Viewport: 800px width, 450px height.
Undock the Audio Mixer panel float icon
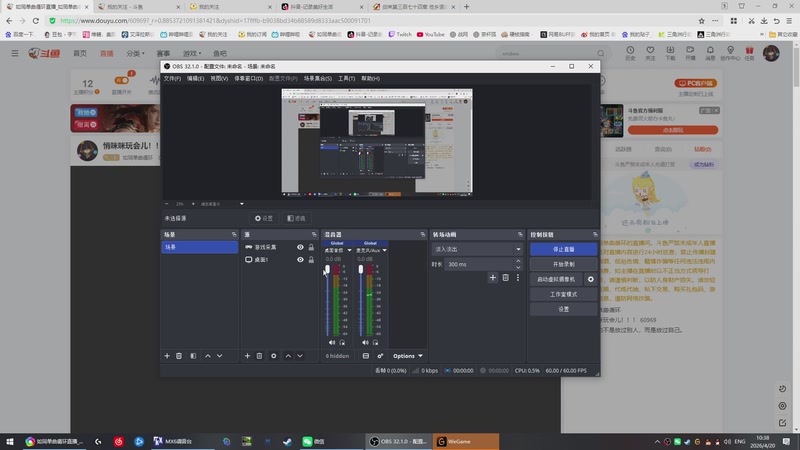click(x=423, y=235)
